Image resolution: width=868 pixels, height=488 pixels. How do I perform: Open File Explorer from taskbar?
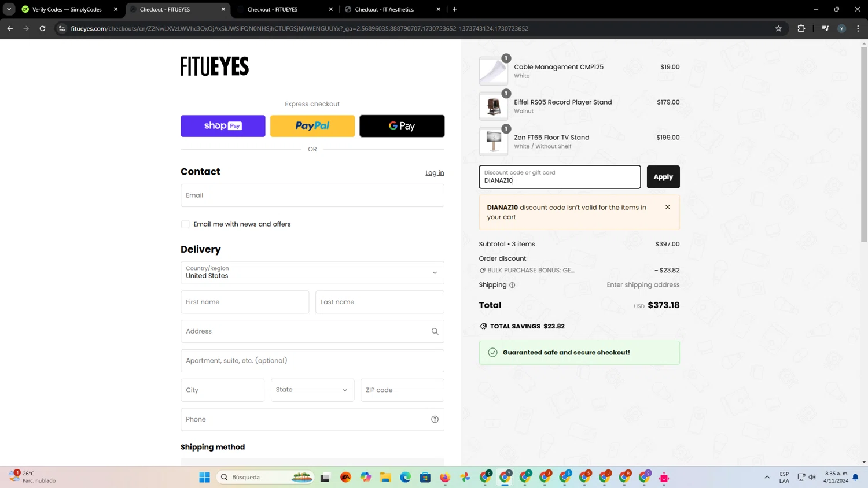point(385,477)
